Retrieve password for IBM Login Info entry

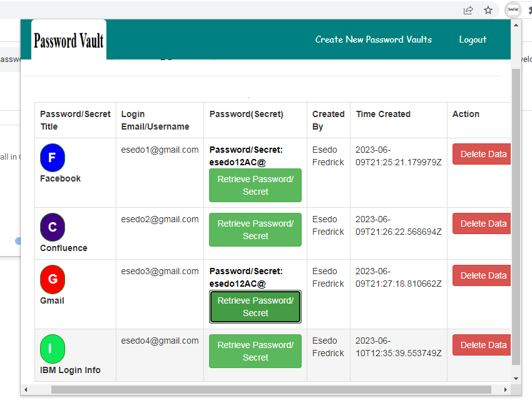click(x=255, y=351)
